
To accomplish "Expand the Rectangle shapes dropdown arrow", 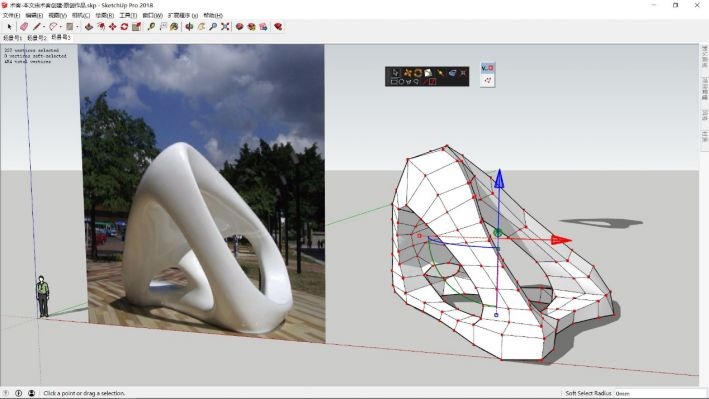I will (77, 27).
